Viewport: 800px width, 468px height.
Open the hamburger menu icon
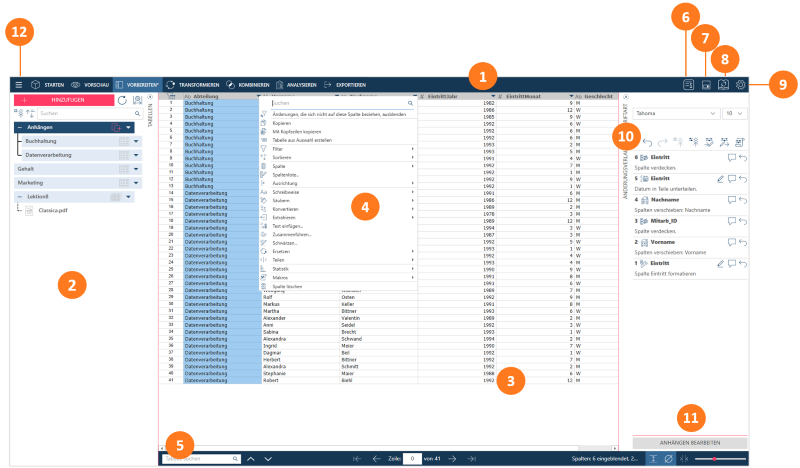pyautogui.click(x=18, y=85)
